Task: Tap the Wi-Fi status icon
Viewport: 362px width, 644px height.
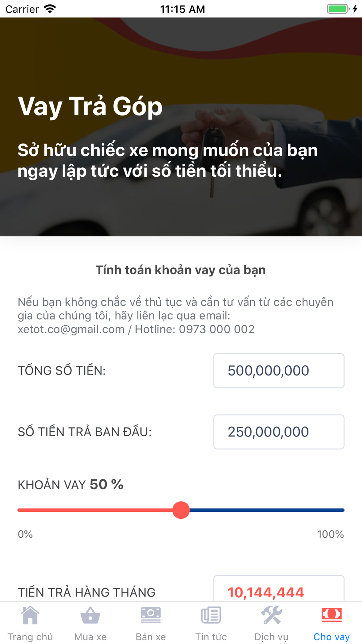Action: (50, 9)
